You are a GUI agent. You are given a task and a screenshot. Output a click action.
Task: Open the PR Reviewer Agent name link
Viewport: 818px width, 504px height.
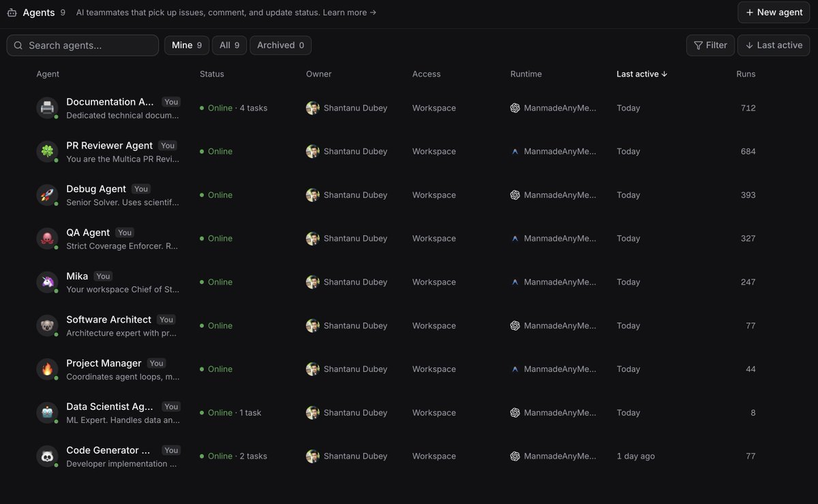click(109, 145)
